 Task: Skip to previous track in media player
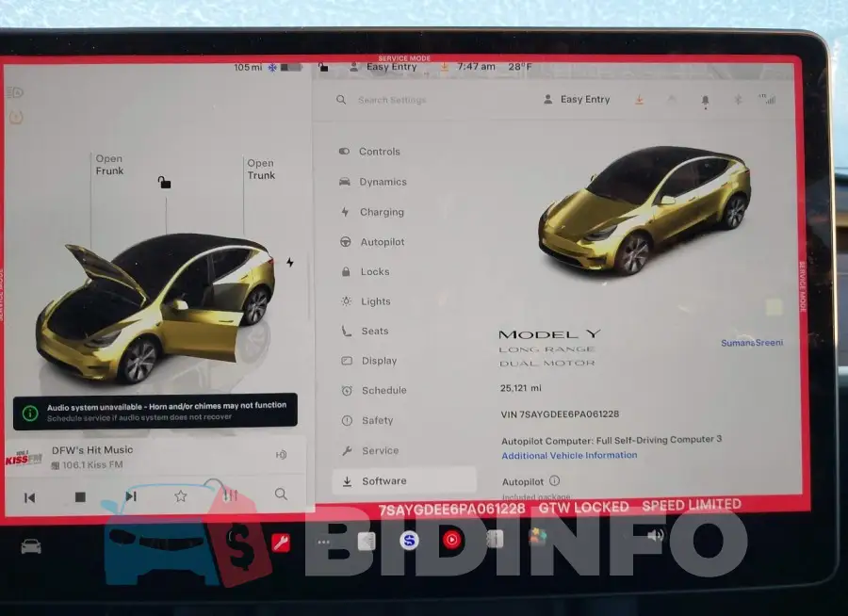[30, 497]
